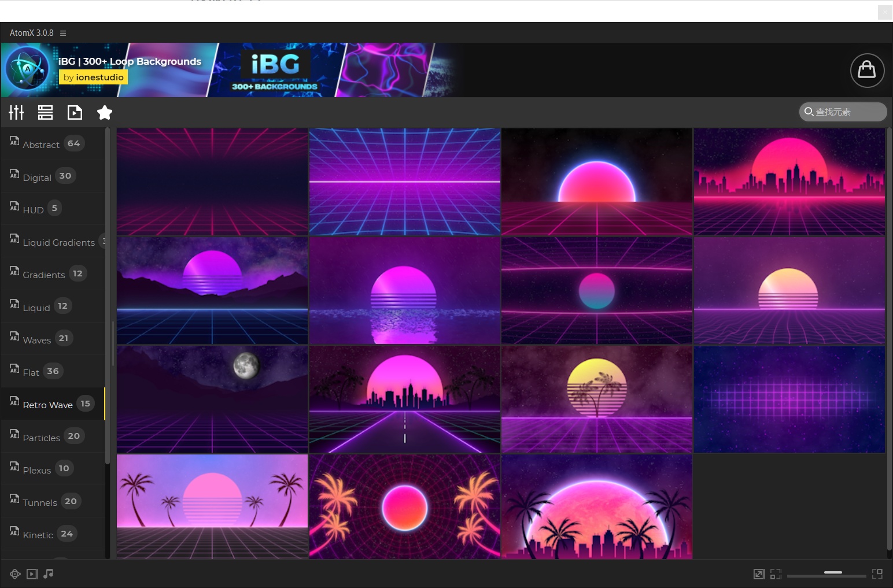Select the HUD category
The image size is (893, 588).
[x=53, y=209]
